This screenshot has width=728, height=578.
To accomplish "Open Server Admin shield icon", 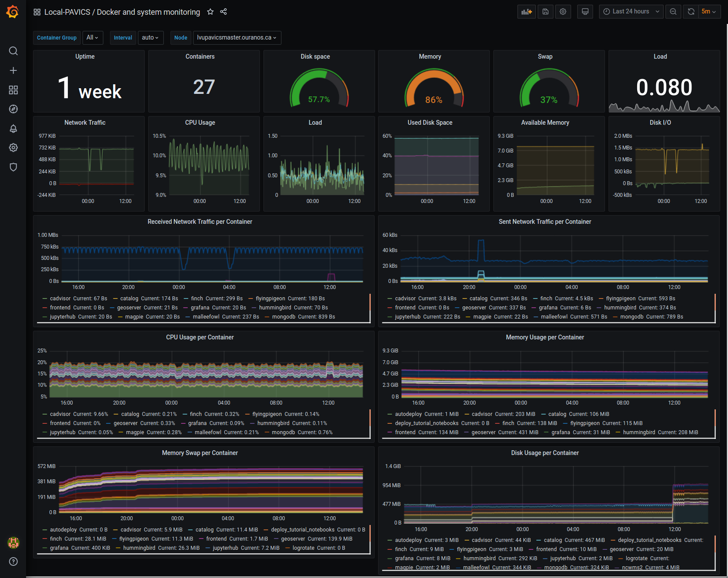I will coord(13,167).
